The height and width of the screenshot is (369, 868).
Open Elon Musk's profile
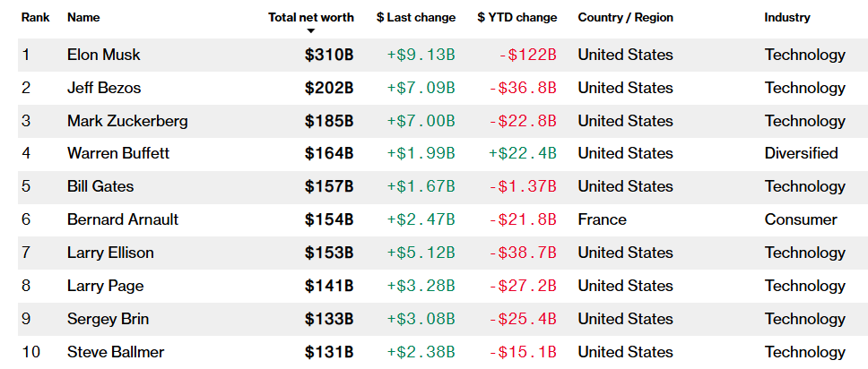[103, 55]
